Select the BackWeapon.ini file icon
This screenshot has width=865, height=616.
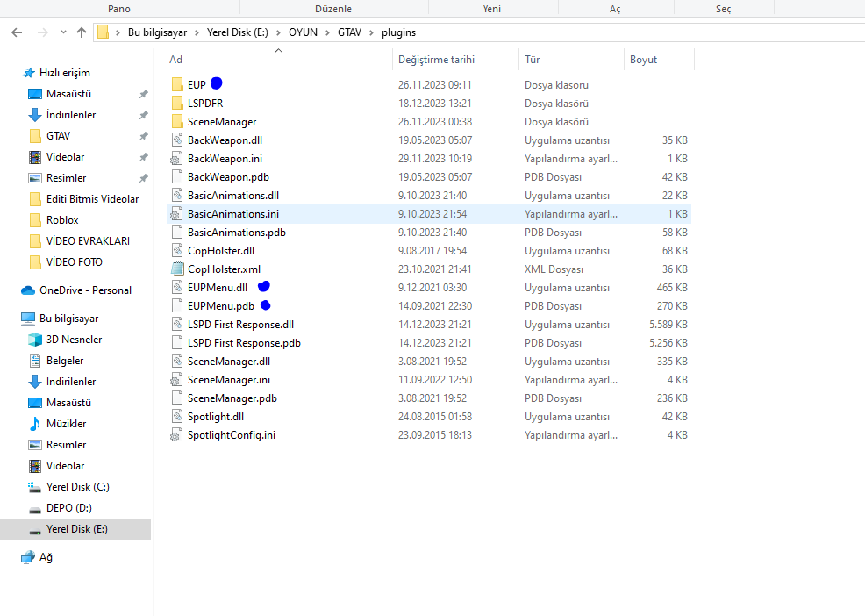176,159
